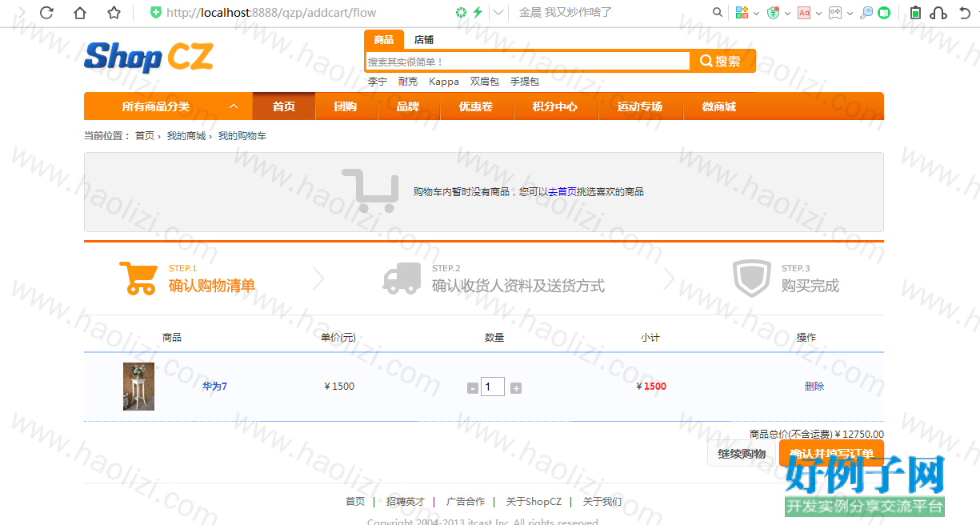Screen dimensions: 980x525
Task: Open the 团购 navigation item
Action: (x=346, y=106)
